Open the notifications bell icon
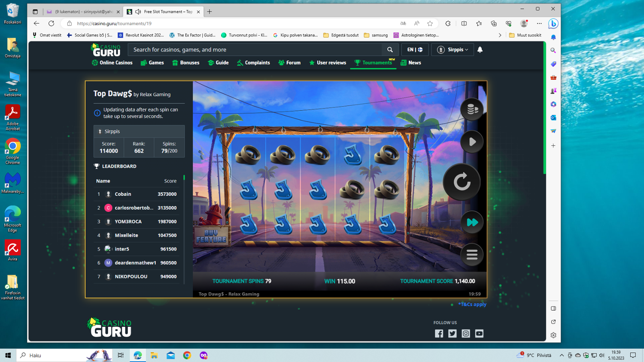The width and height of the screenshot is (644, 362). coord(480,50)
